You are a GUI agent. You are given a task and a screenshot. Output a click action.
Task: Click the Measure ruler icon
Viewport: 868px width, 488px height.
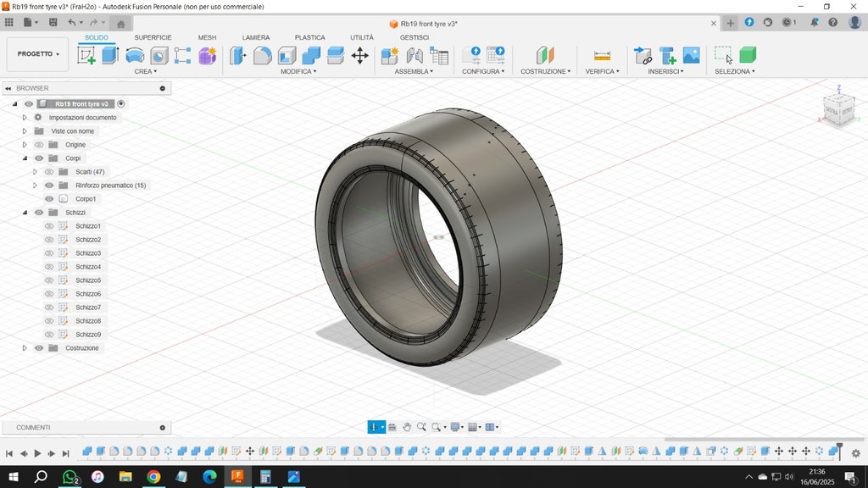click(602, 56)
